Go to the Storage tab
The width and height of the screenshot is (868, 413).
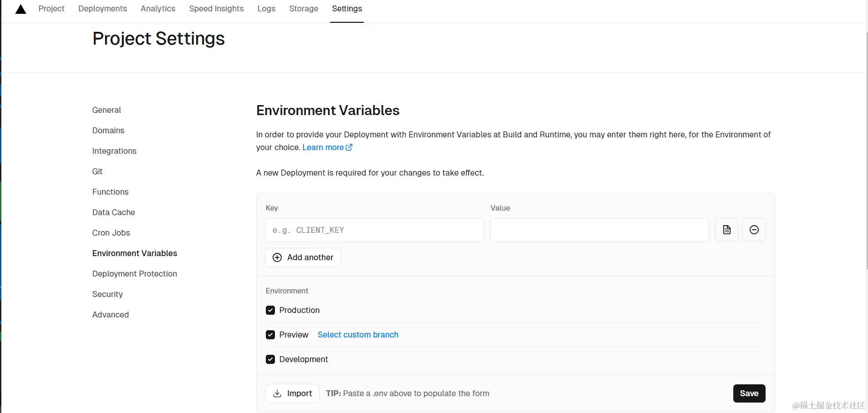[x=304, y=9]
